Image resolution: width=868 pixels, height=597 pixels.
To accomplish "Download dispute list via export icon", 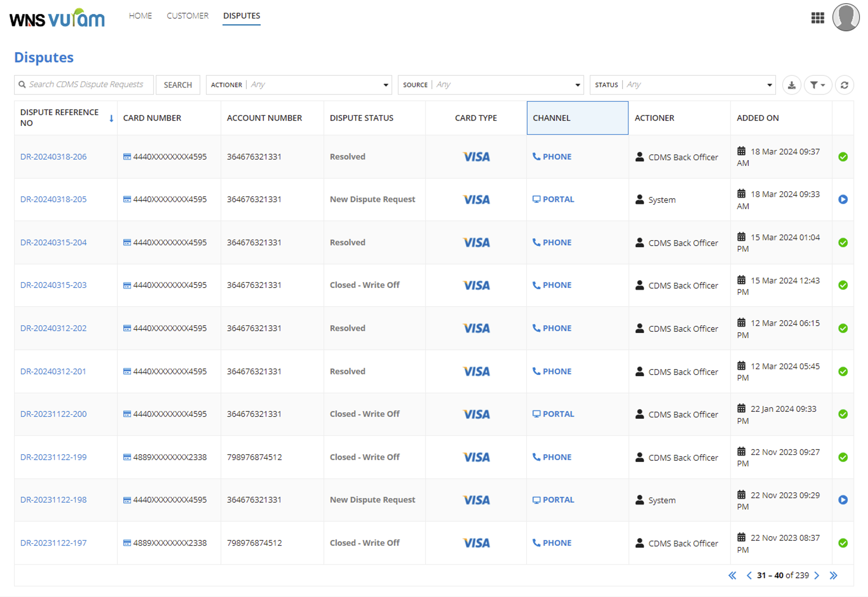I will [x=791, y=85].
